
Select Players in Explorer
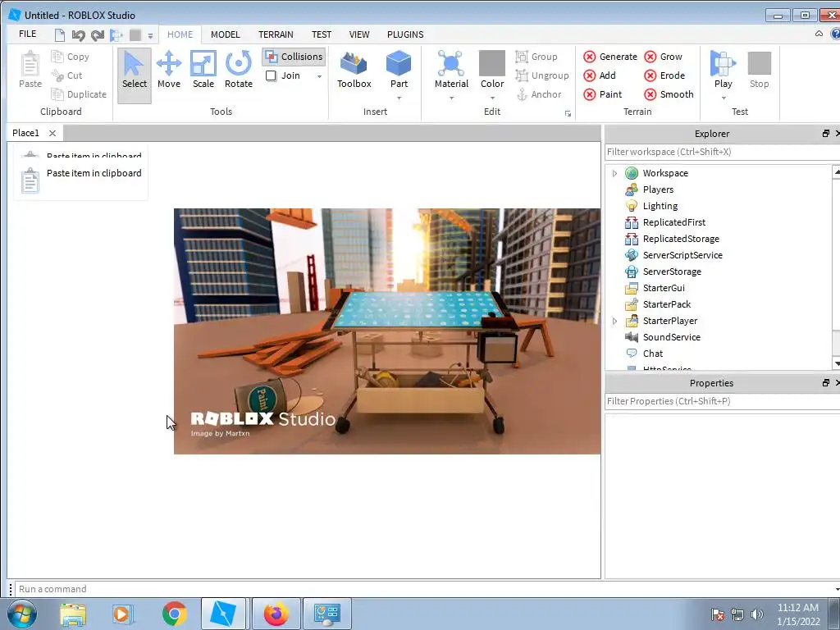658,189
